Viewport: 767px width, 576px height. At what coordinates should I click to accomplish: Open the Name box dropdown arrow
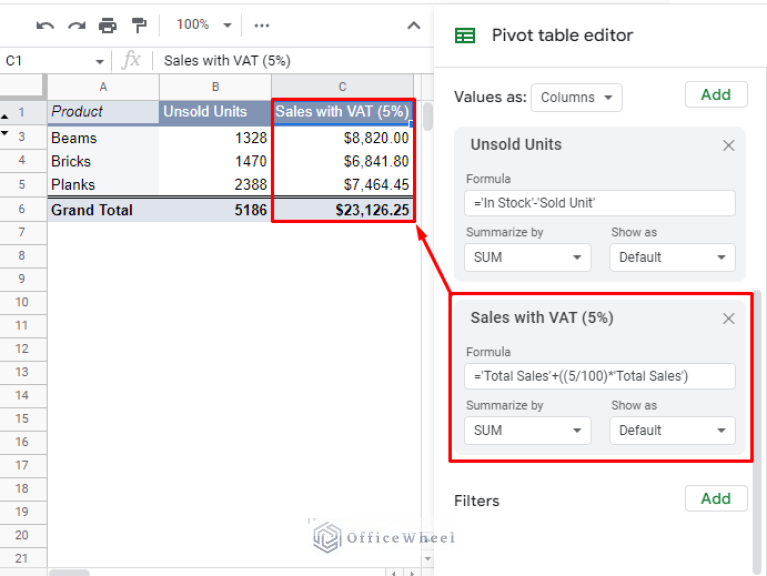100,61
